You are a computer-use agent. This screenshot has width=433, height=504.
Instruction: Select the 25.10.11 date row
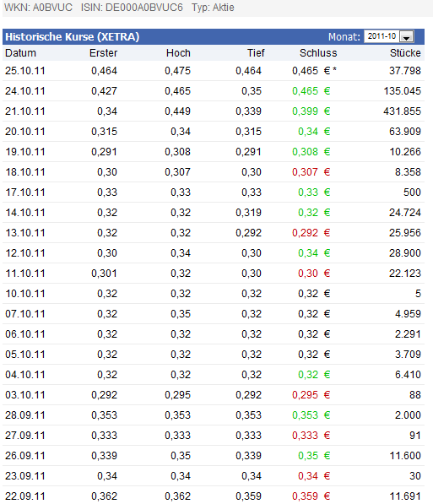tap(214, 71)
